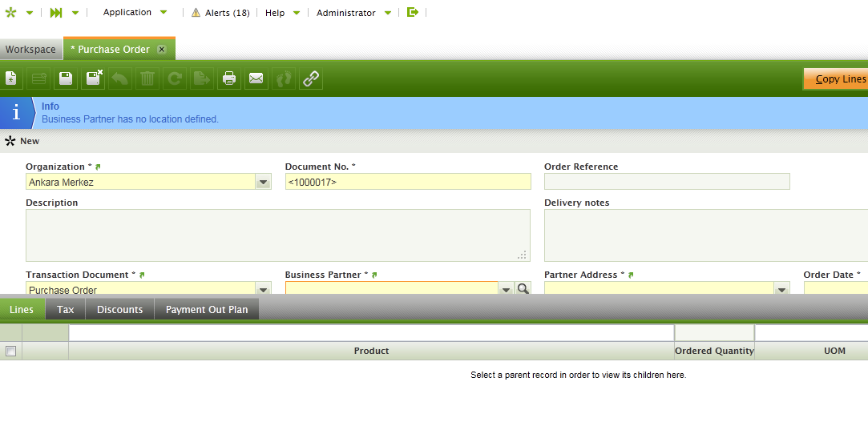Click the Business Partner input field
The image size is (868, 426).
[x=392, y=288]
